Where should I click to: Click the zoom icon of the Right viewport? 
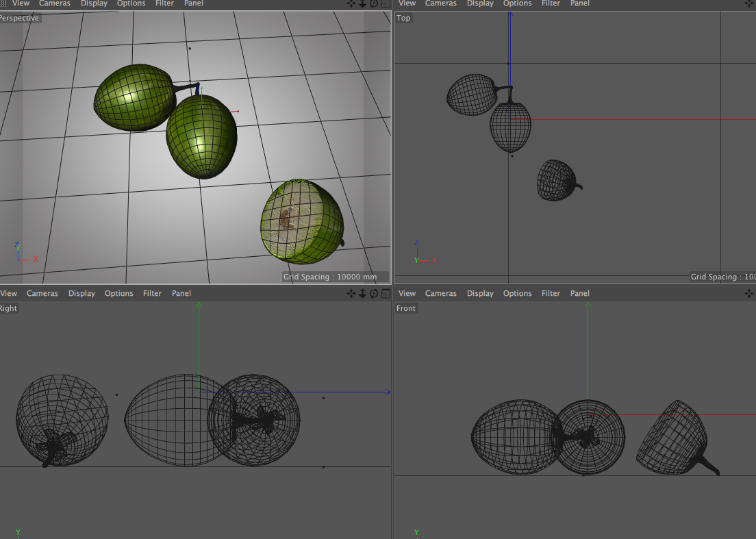point(362,293)
